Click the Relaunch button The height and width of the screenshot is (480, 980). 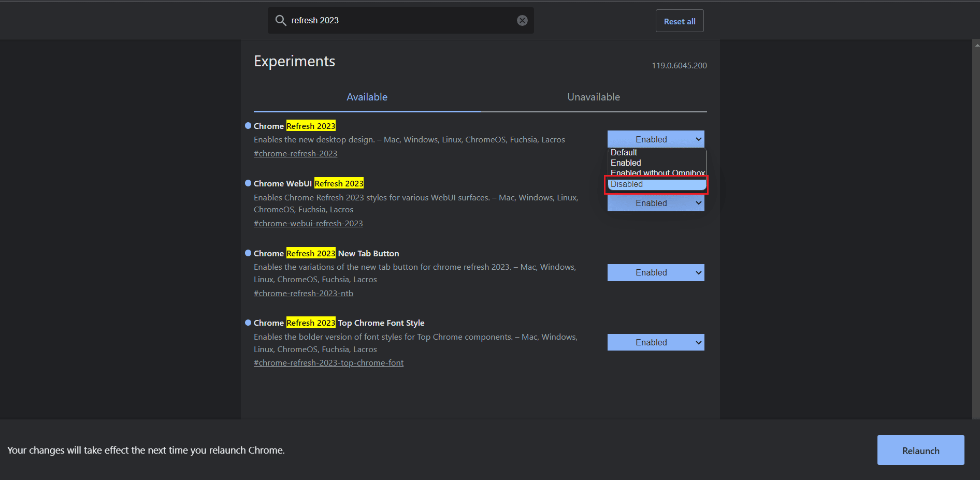coord(920,450)
